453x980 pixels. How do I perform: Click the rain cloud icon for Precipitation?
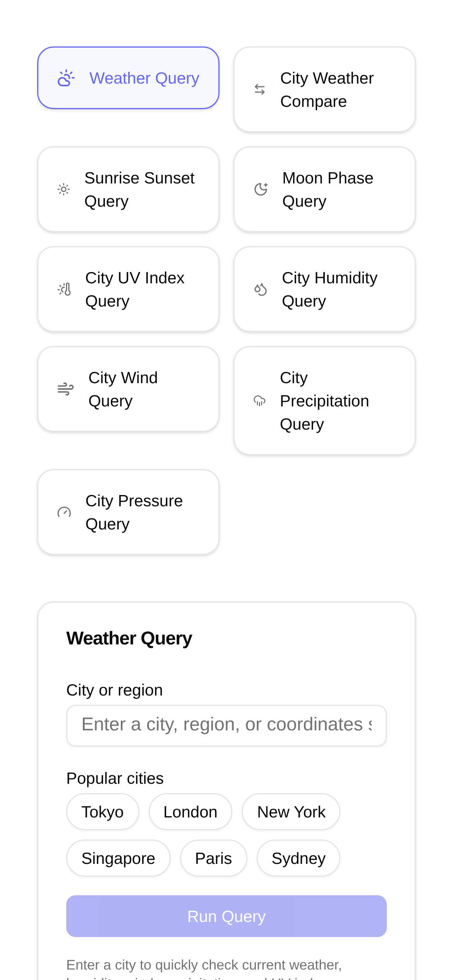pos(259,401)
